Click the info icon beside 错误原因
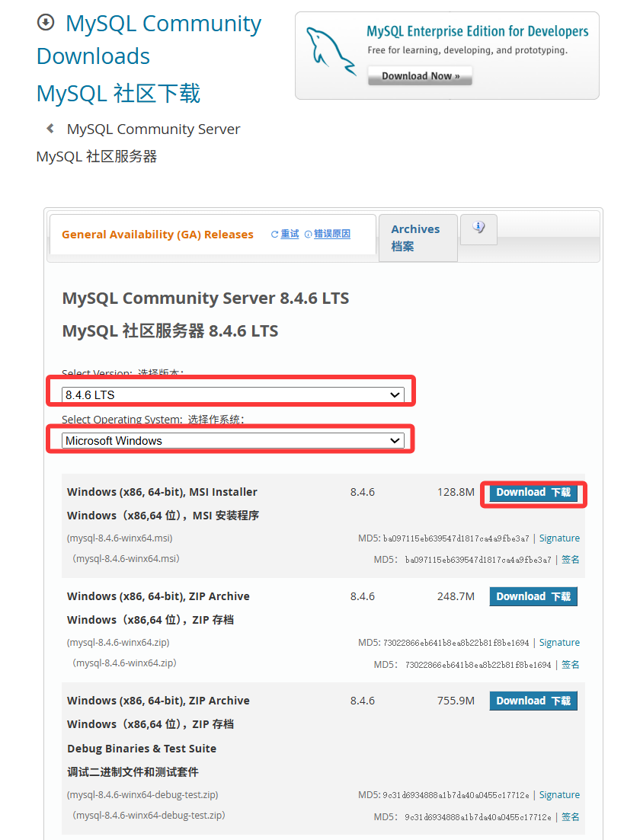Screen dimensions: 624x840 pos(309,234)
